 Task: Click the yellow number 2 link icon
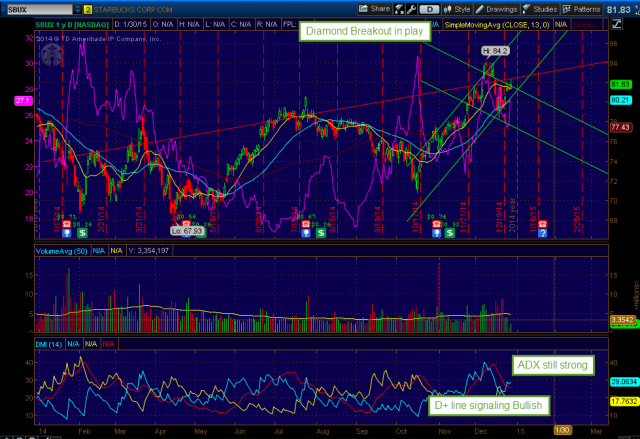pyautogui.click(x=88, y=9)
